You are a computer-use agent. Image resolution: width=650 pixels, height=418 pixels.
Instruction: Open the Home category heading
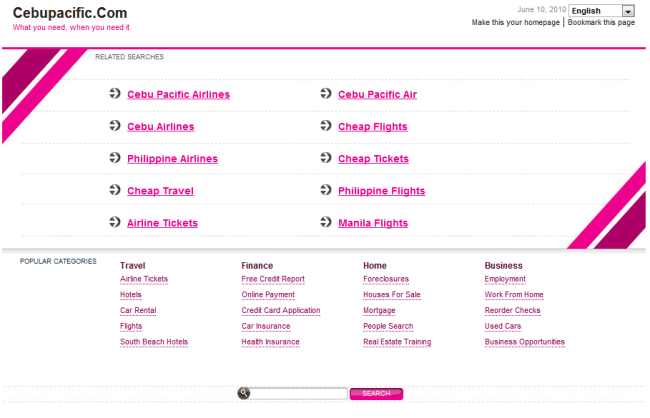[x=375, y=265]
